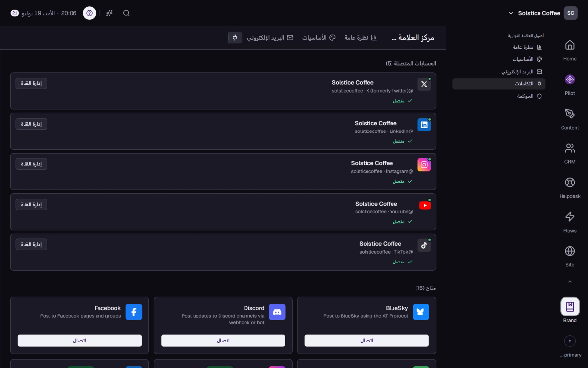Click إدارة القناة for Instagram account
588x368 pixels.
(x=31, y=164)
